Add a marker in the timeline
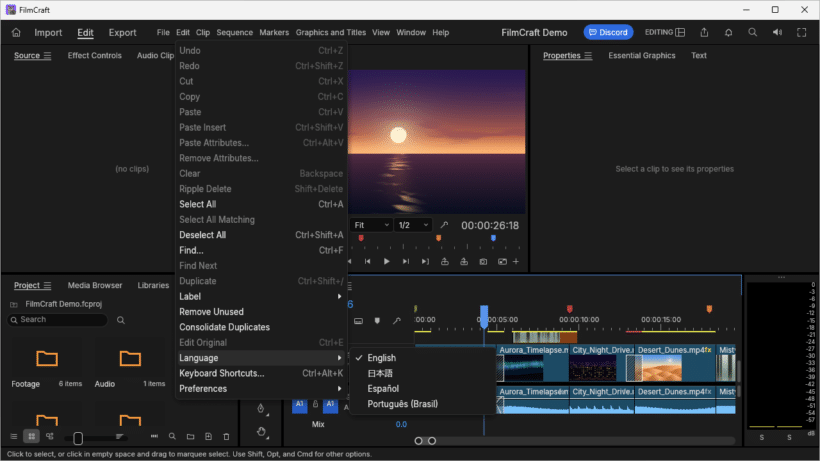 377,320
